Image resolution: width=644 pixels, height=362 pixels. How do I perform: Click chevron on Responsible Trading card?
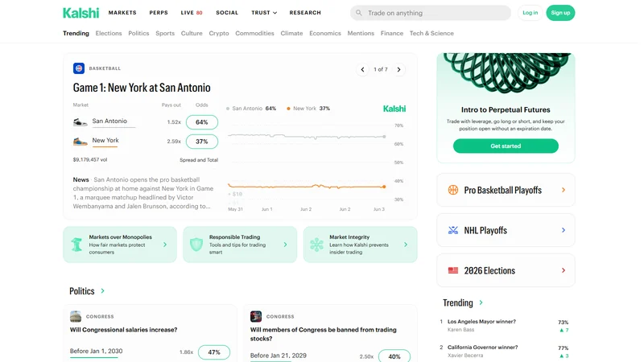coord(286,245)
